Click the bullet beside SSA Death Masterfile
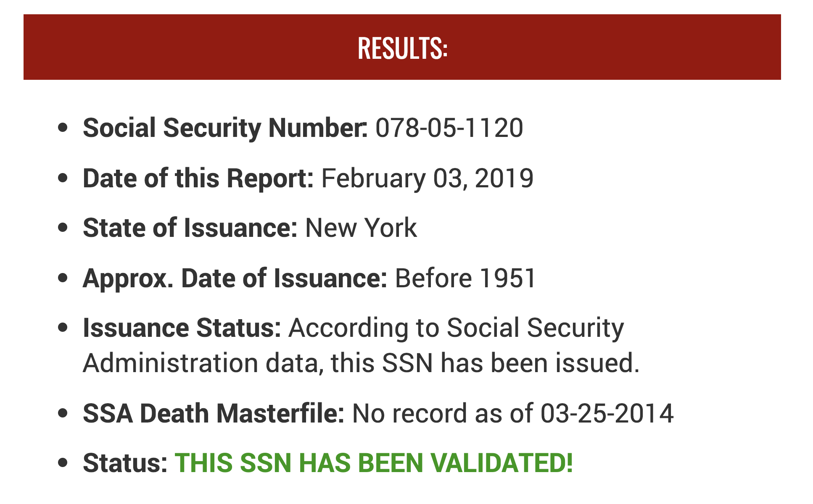This screenshot has width=813, height=504. point(63,413)
